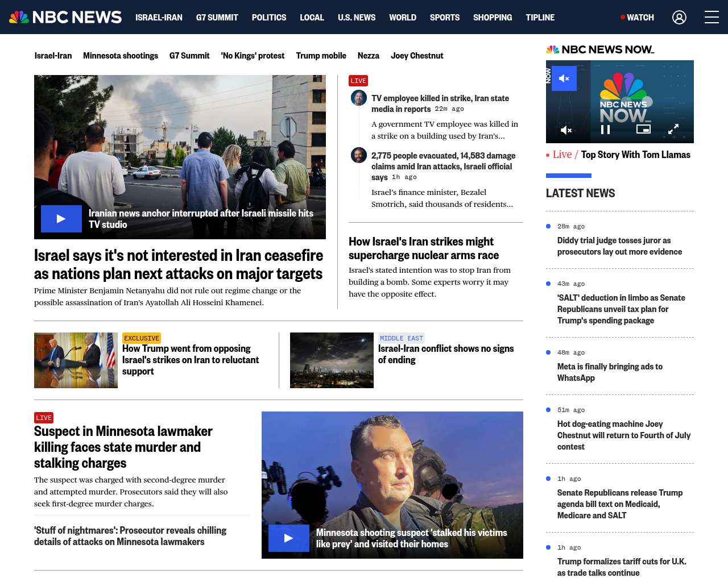Viewport: 728px width, 582px height.
Task: Open Diddy trial judge tosses juror story
Action: 619,246
